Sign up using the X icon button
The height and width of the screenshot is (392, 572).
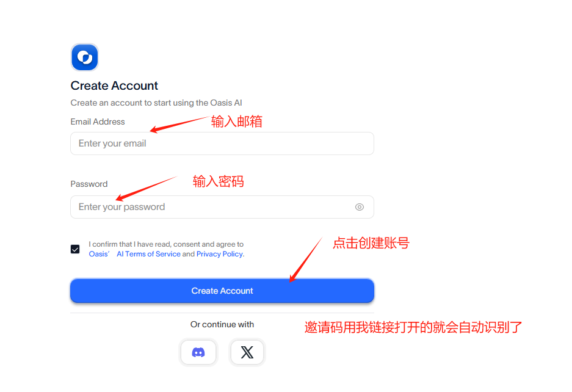[247, 352]
